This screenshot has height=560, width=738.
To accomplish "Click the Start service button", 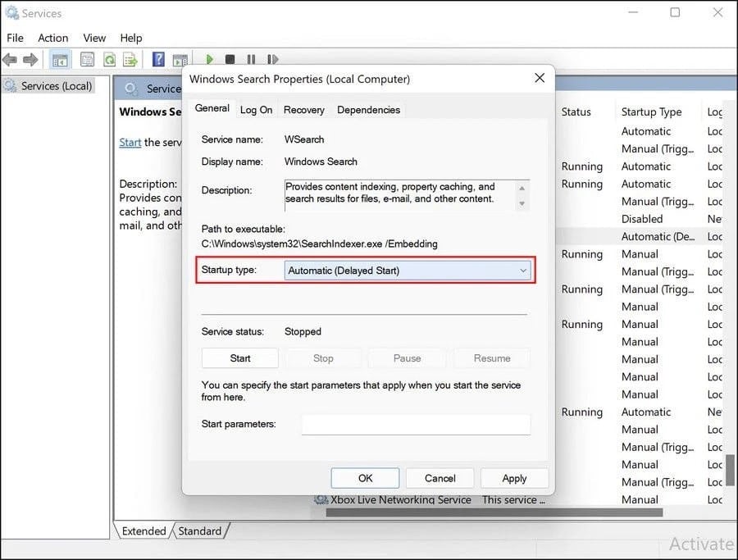I will (x=239, y=358).
